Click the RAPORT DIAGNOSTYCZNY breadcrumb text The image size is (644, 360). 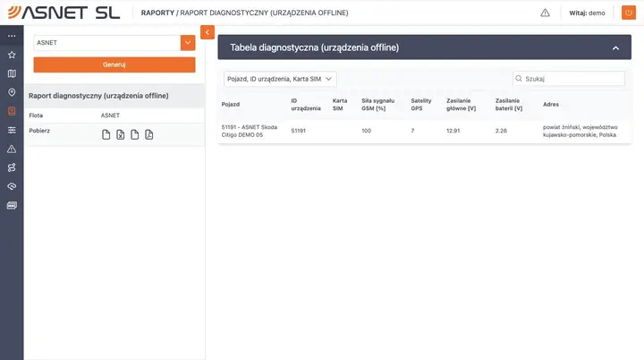[264, 13]
